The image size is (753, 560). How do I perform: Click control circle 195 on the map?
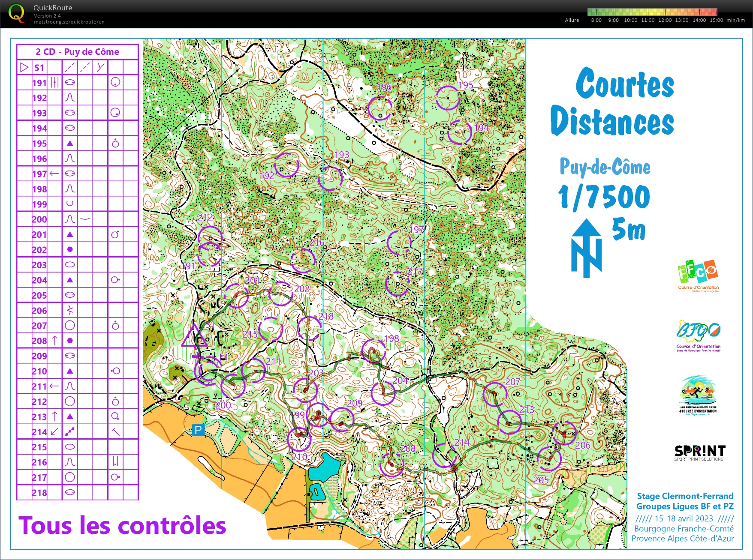pos(448,98)
